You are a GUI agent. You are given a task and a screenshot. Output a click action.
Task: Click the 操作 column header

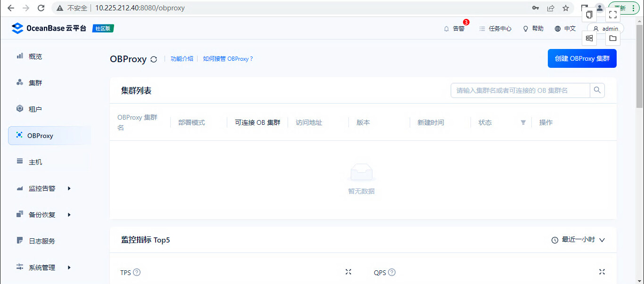(x=546, y=122)
